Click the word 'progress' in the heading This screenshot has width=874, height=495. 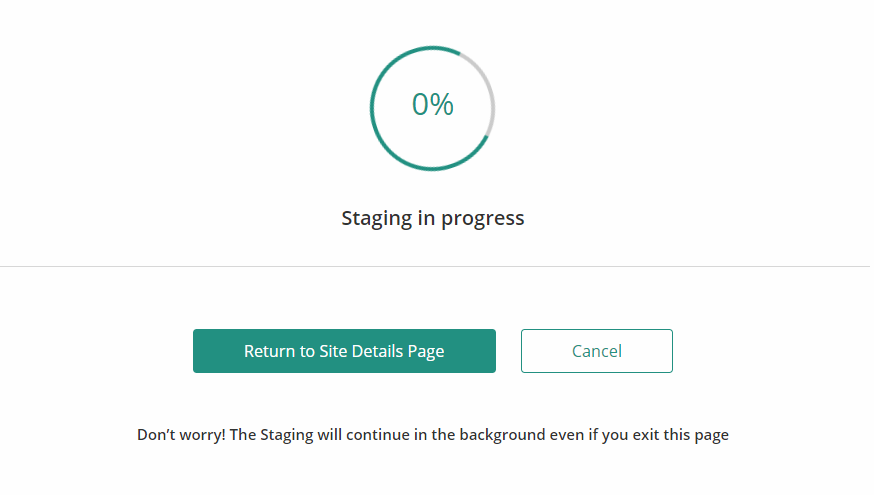coord(483,219)
